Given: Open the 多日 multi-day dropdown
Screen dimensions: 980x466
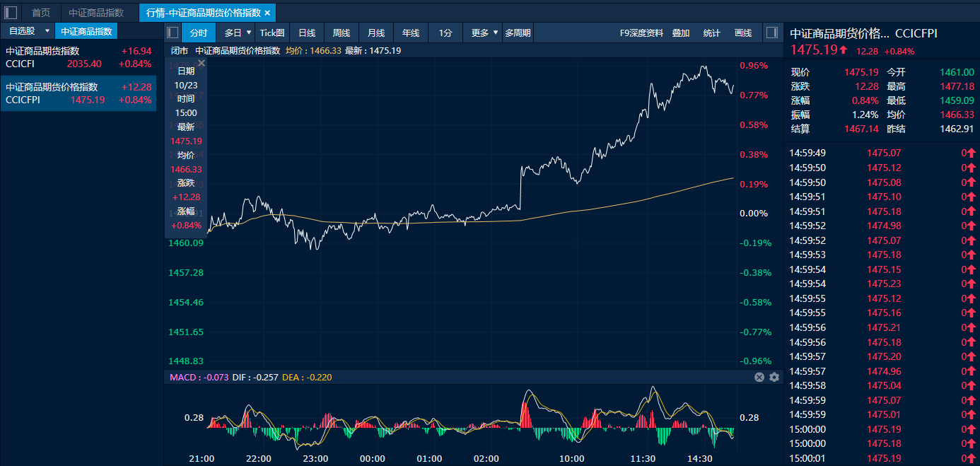Looking at the screenshot, I should coord(248,33).
